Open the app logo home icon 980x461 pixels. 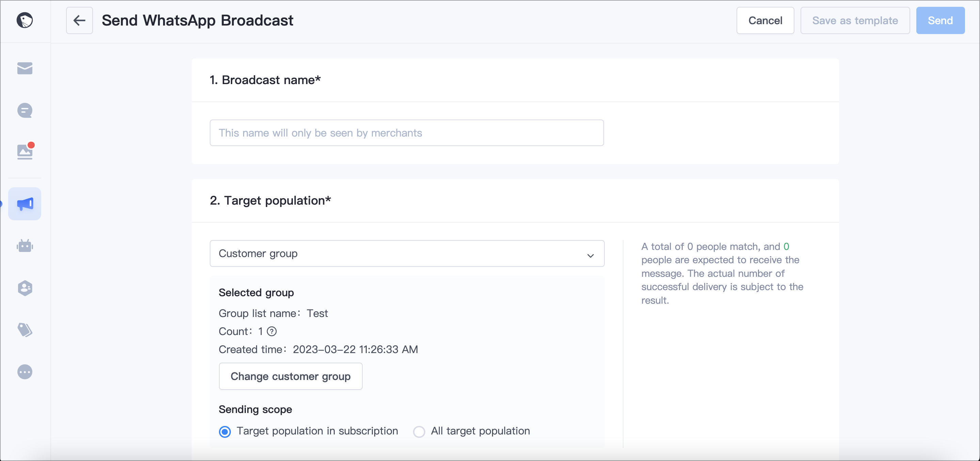click(25, 20)
